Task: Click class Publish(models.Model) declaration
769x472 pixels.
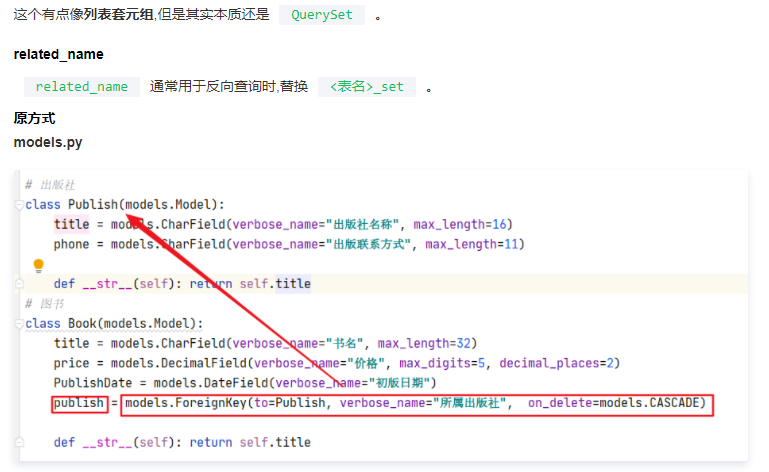Action: (x=125, y=205)
